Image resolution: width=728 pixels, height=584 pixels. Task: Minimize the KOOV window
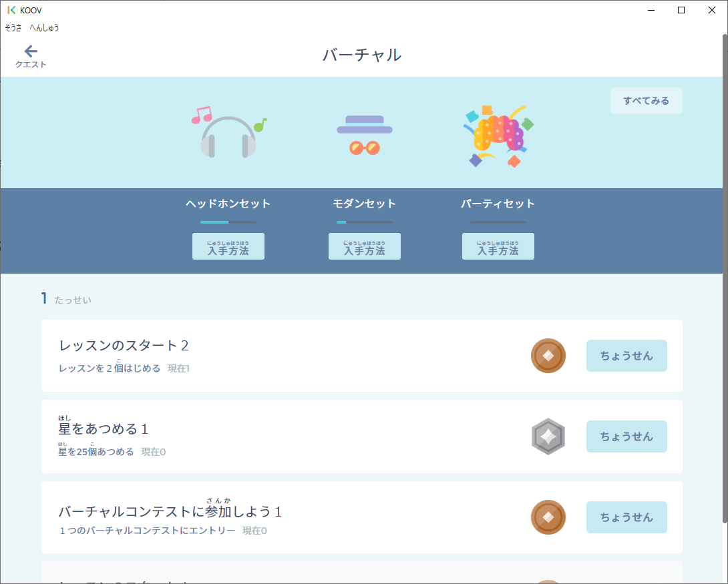[651, 10]
